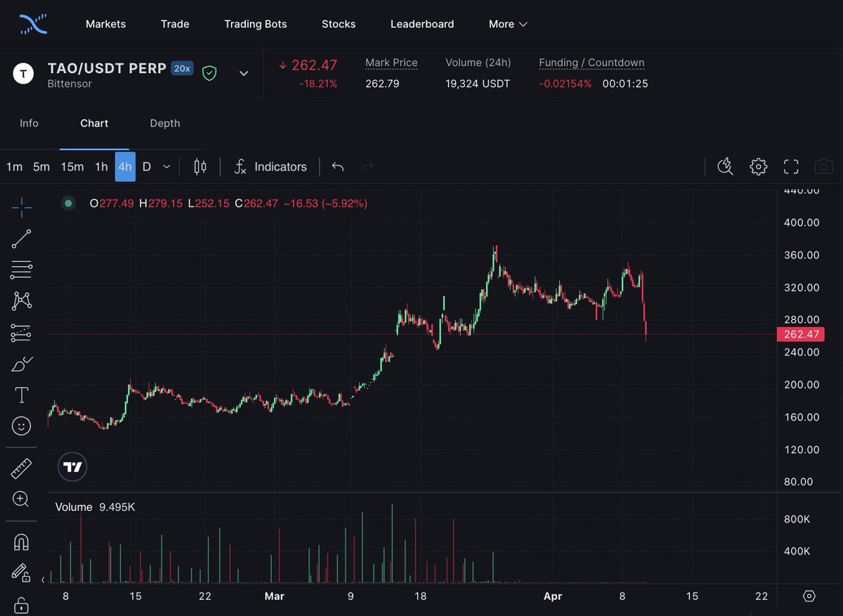Open time axis settings gear at bottom right
Screen dimensions: 843x616
809,596
